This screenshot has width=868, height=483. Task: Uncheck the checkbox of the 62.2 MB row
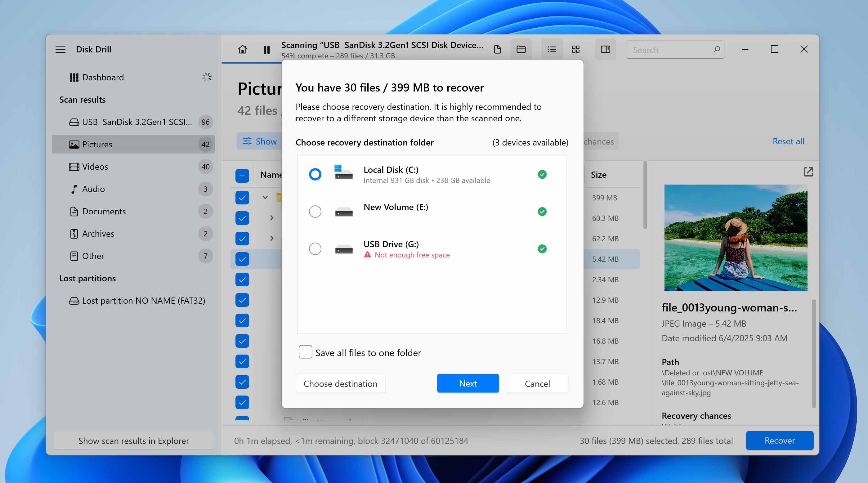242,239
